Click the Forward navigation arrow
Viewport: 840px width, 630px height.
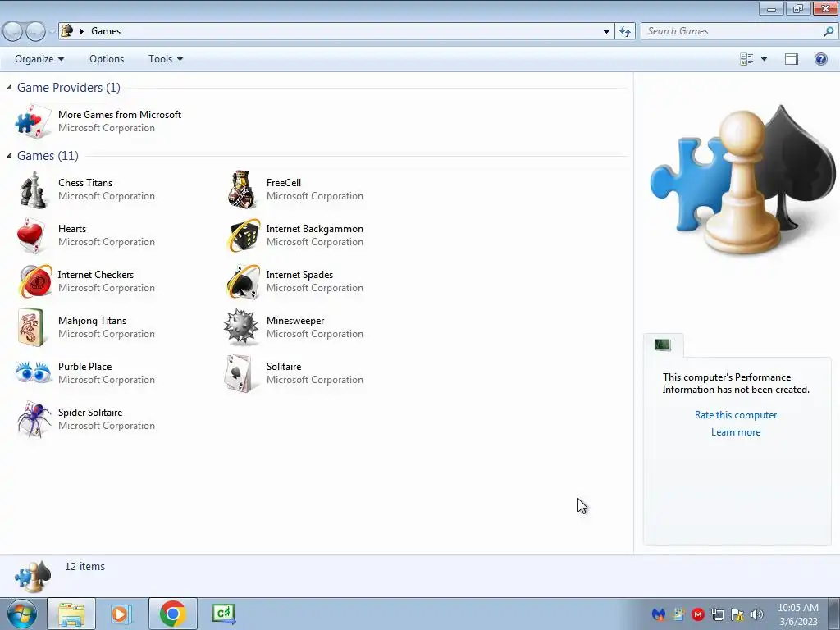point(35,32)
